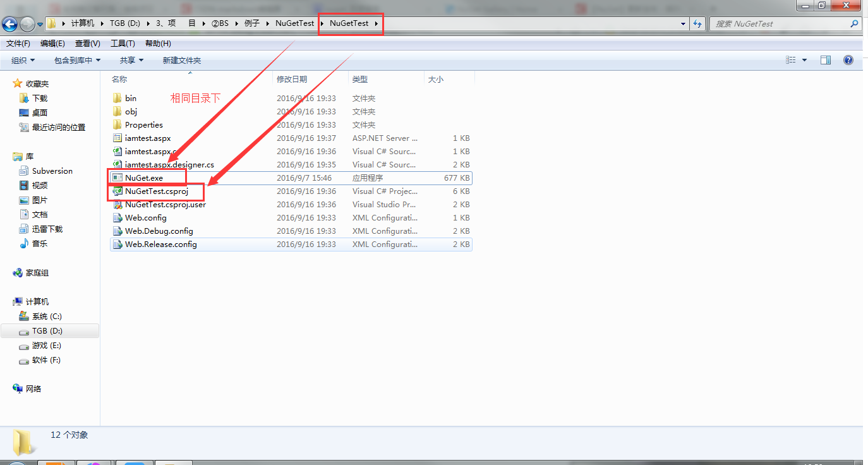Click 计算机 in the address breadcrumb
Viewport: 868px width, 465px height.
83,23
